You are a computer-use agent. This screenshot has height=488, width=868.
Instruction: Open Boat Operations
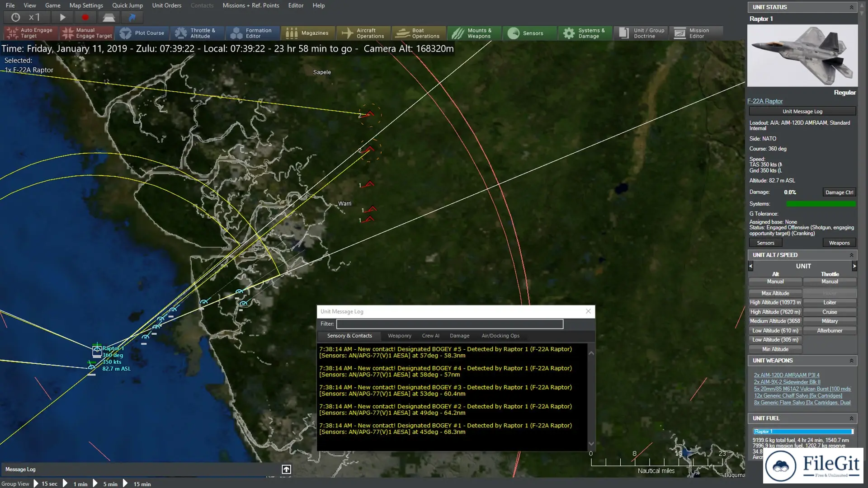pos(419,33)
